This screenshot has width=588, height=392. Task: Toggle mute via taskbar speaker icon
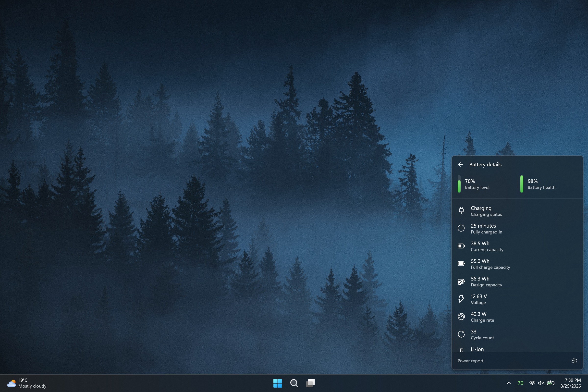point(541,383)
